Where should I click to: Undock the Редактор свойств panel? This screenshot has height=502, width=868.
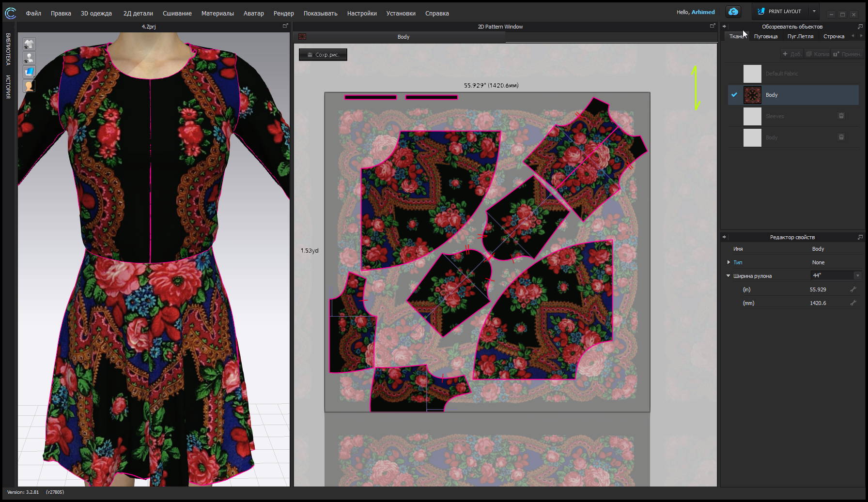tap(860, 237)
